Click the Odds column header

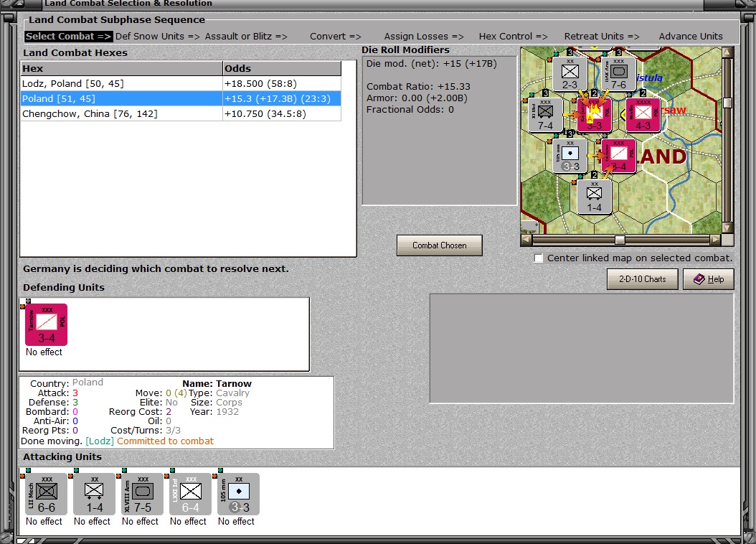(282, 68)
